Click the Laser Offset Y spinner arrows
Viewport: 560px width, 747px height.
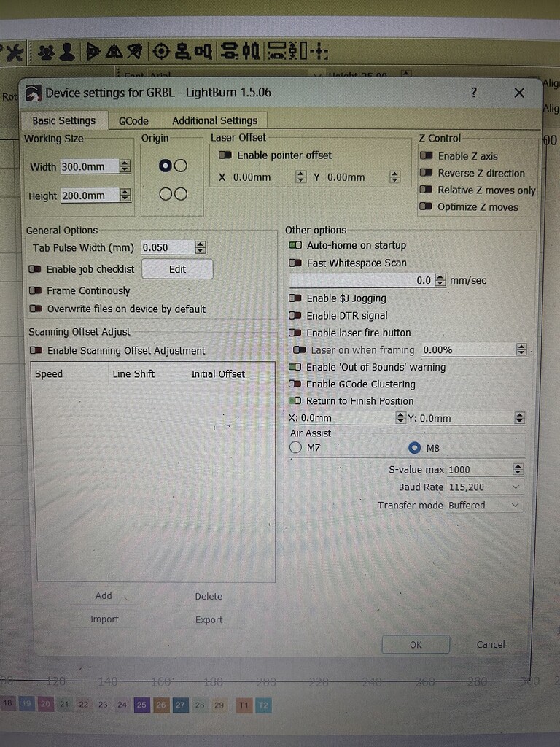coord(394,177)
